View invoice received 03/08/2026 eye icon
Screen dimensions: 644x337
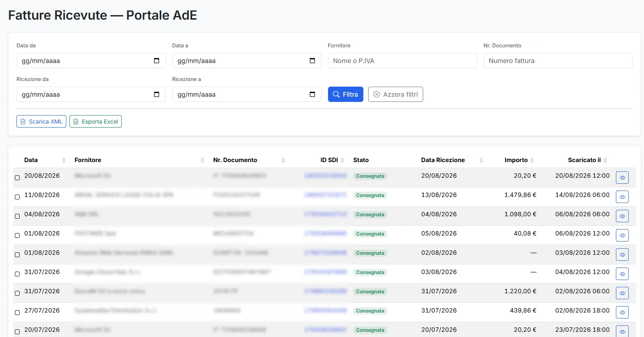tap(622, 274)
